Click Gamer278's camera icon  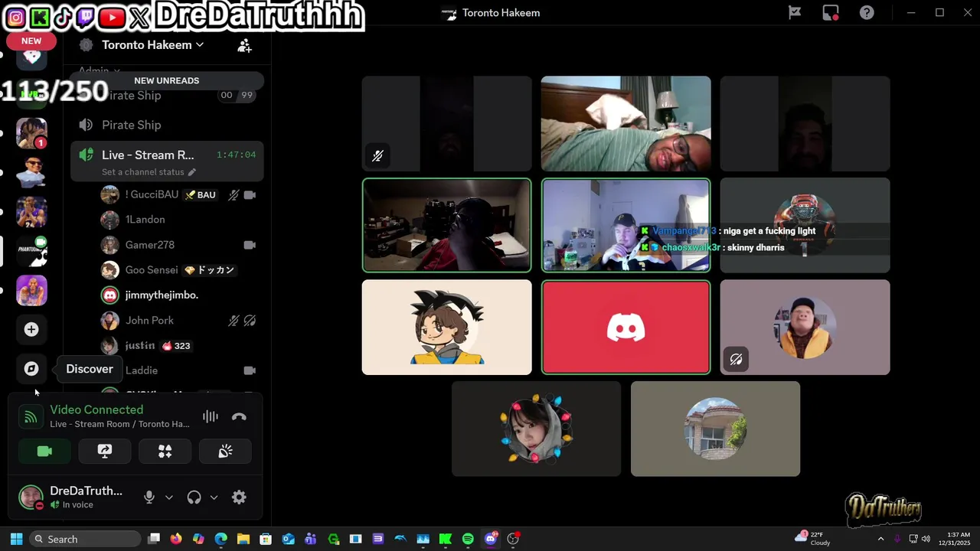250,245
